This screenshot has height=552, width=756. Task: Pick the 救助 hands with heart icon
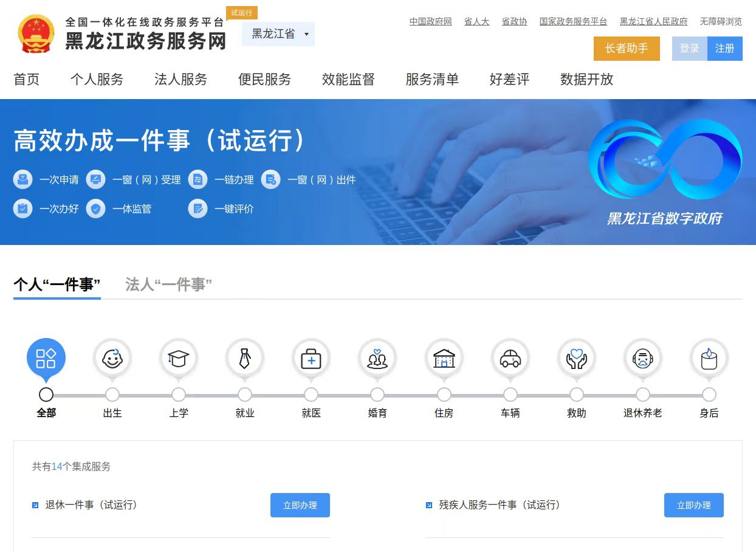coord(576,358)
